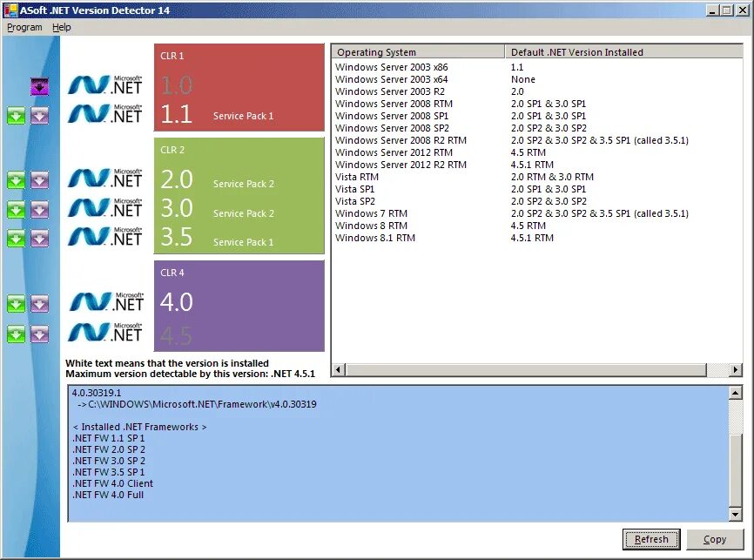Click the OS list's horizontal scrollbar track

(717, 369)
